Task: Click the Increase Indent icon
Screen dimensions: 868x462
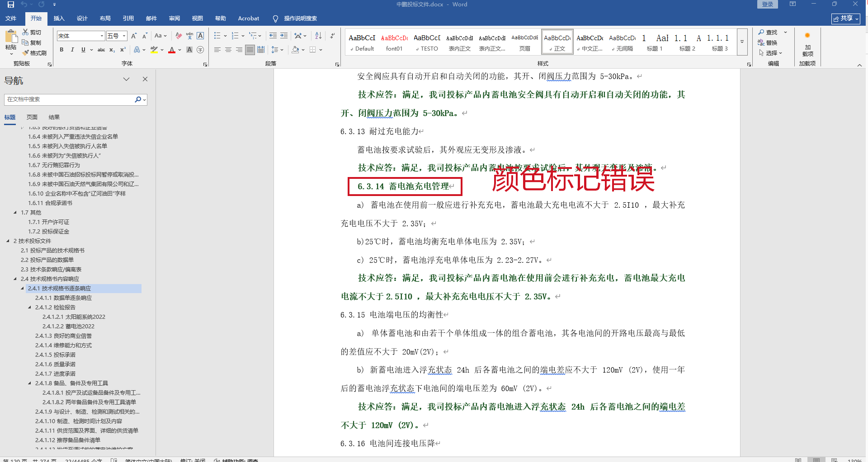Action: (x=284, y=36)
